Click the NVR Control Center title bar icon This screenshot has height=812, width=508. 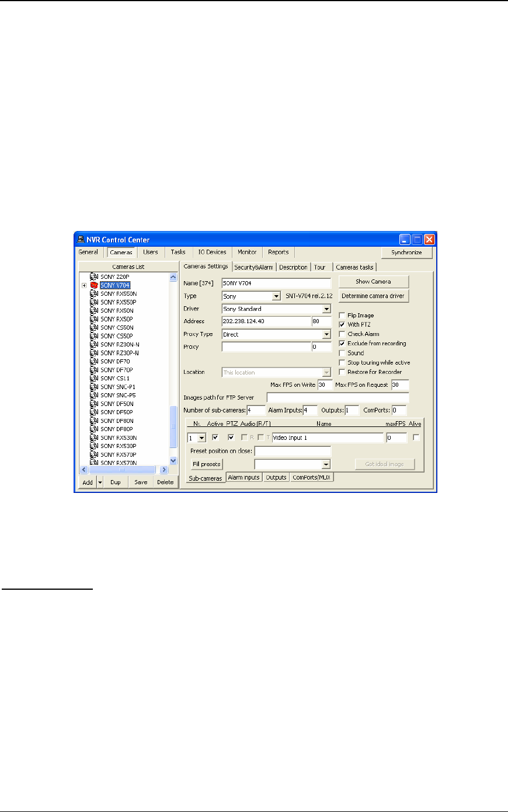coord(81,239)
